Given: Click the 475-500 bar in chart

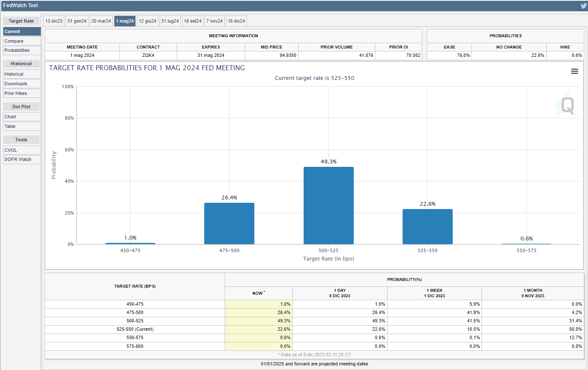Looking at the screenshot, I should coord(229,223).
